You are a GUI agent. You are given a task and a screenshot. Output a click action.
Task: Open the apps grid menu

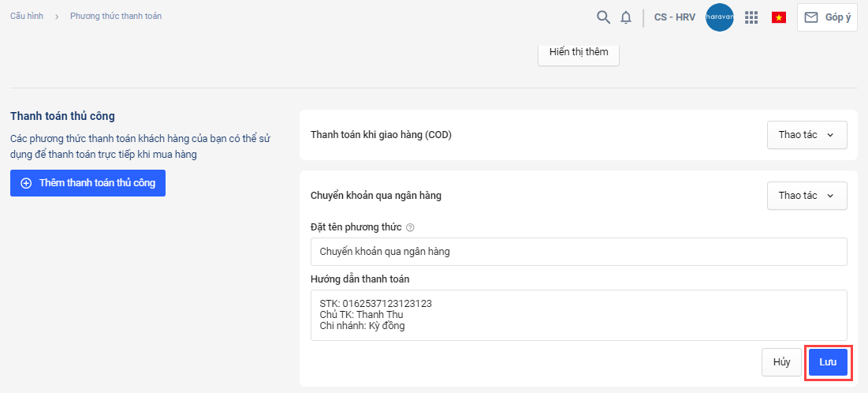coord(751,17)
